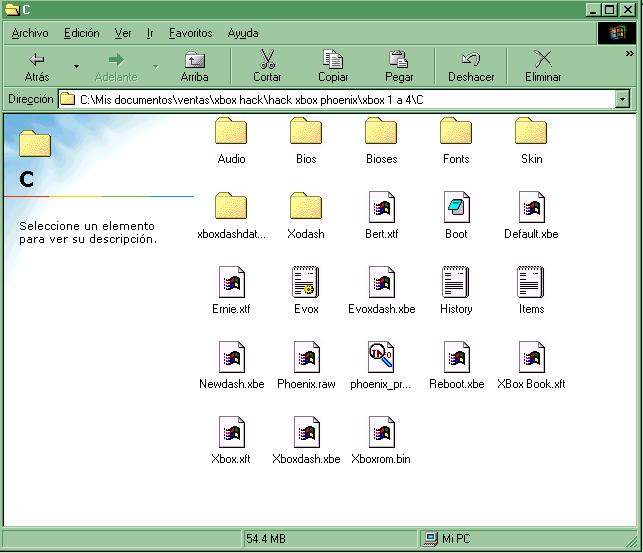Click the C folder icon in the title bar
Image resolution: width=643 pixels, height=553 pixels.
(x=12, y=9)
